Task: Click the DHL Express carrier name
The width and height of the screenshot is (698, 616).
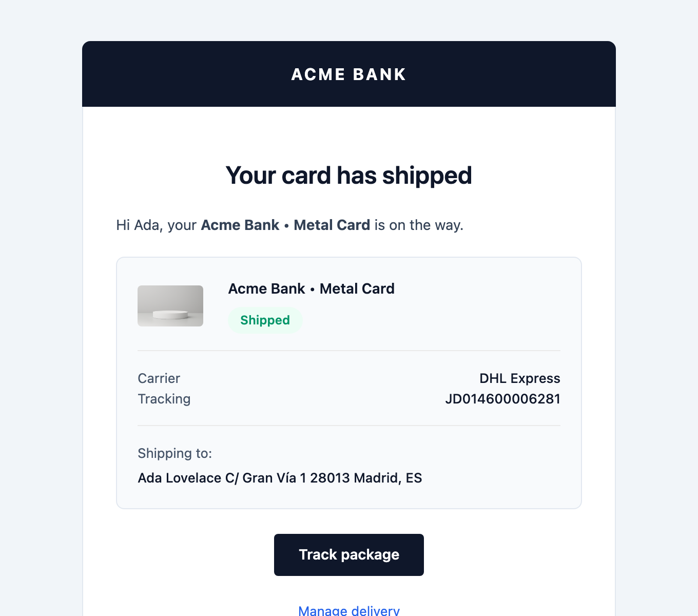Action: coord(519,378)
